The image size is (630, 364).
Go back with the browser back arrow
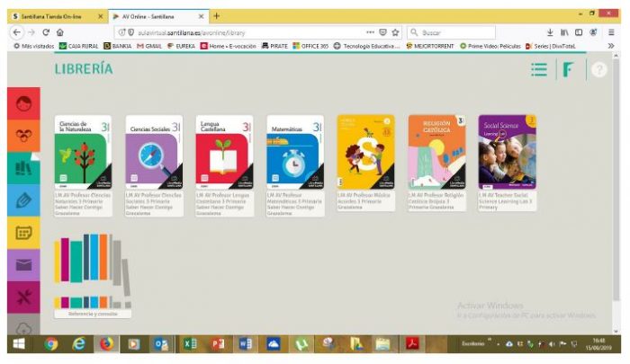coord(16,32)
